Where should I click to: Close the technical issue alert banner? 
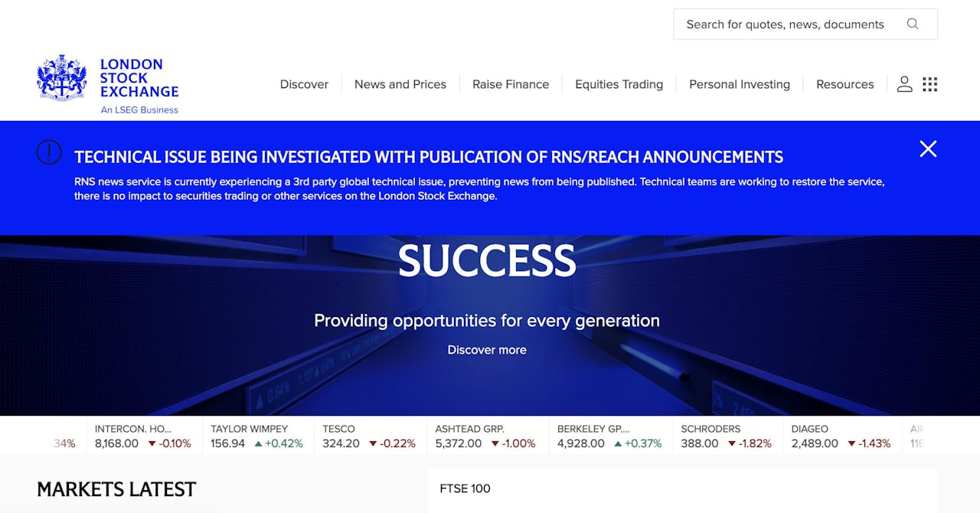coord(928,149)
